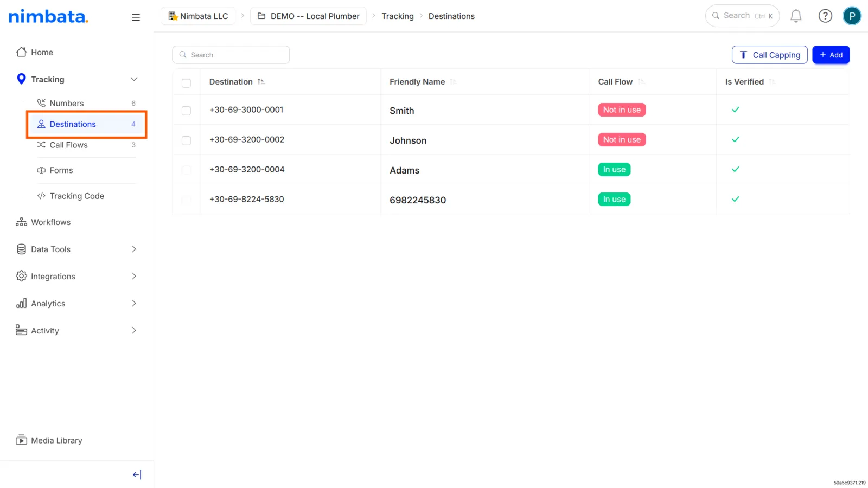Expand the Activity chevron
The height and width of the screenshot is (488, 868).
pyautogui.click(x=133, y=330)
